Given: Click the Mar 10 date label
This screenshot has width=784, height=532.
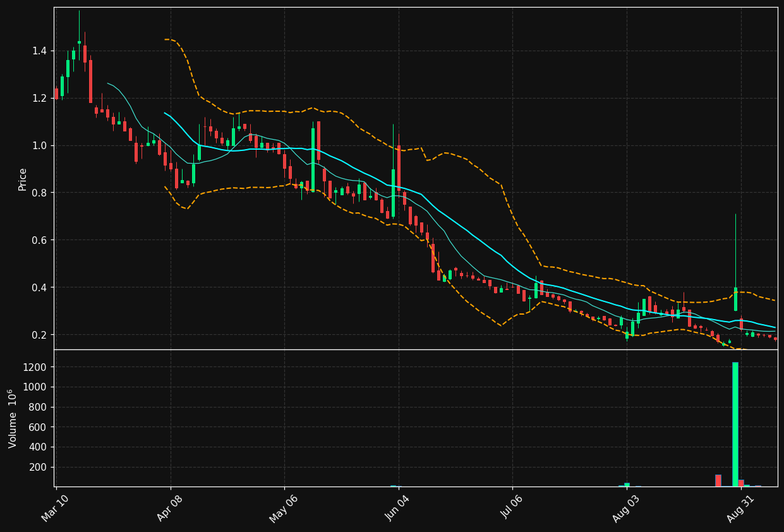Looking at the screenshot, I should click(55, 509).
